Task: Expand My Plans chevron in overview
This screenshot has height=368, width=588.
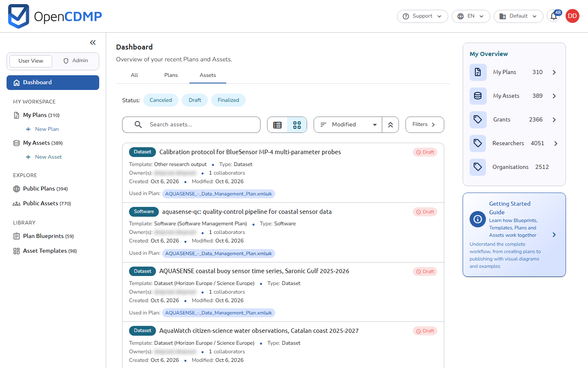Action: pyautogui.click(x=554, y=72)
